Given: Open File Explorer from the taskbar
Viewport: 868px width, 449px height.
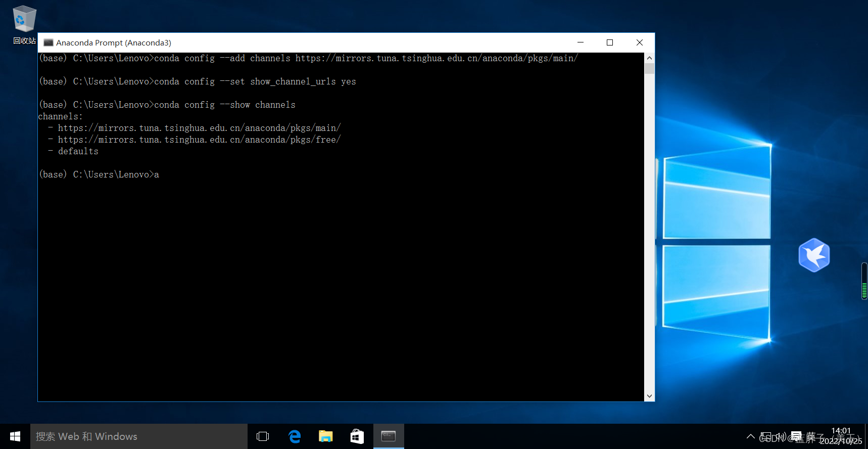Looking at the screenshot, I should point(326,436).
